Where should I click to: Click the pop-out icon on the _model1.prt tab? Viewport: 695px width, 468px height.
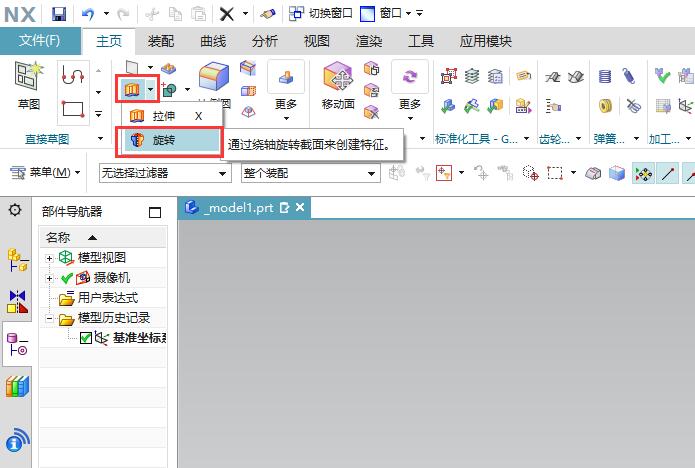tap(284, 207)
